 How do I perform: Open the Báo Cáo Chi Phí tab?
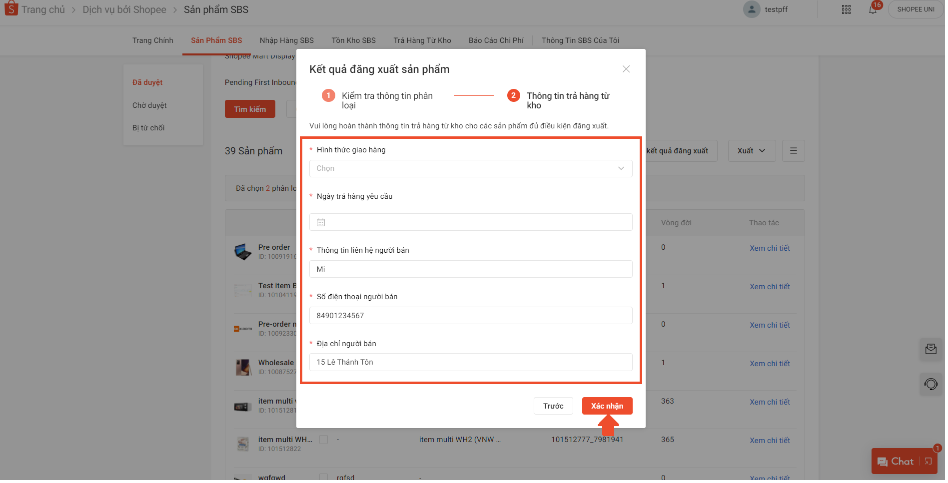[x=497, y=40]
